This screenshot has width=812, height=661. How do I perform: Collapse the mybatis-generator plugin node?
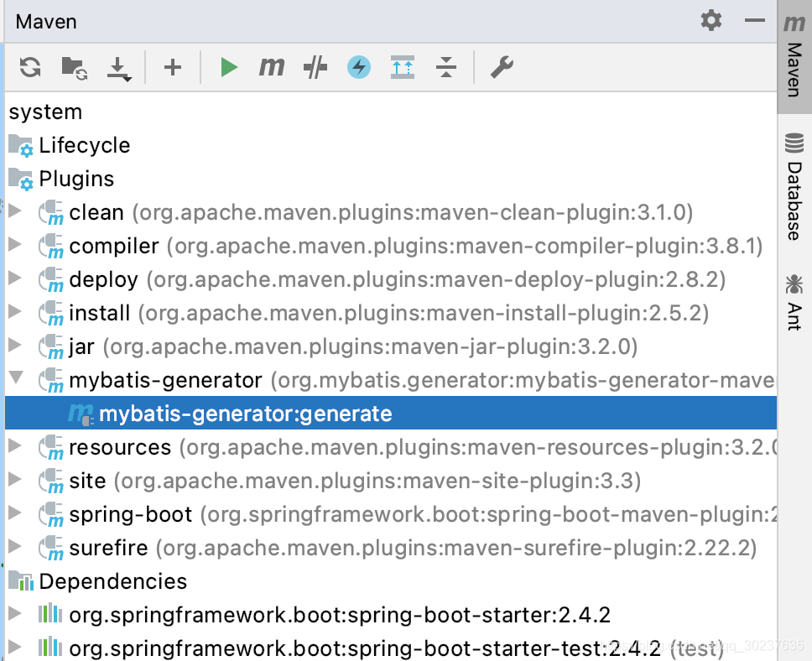click(16, 377)
